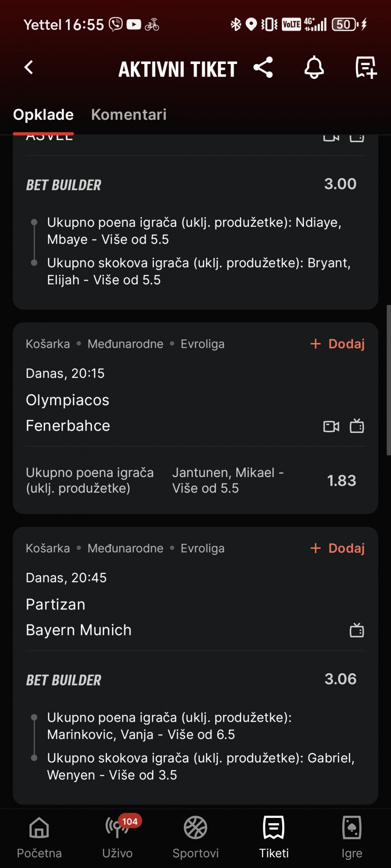This screenshot has width=391, height=868.
Task: Tap Dodaj for Olympiacos-Fenerbahce bet
Action: [338, 344]
